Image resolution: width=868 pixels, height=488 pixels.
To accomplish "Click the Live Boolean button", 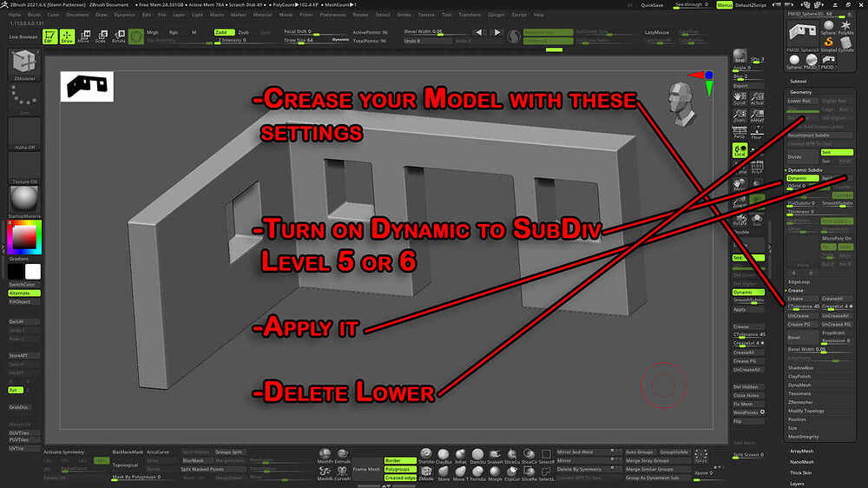I will tap(23, 36).
